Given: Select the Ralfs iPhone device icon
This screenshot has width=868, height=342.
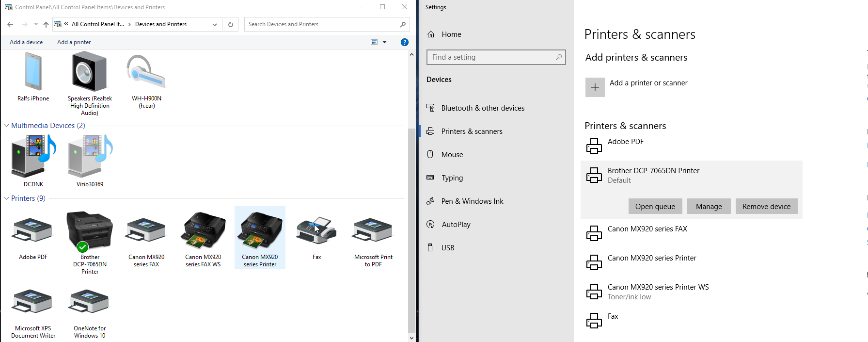Looking at the screenshot, I should coord(33,72).
